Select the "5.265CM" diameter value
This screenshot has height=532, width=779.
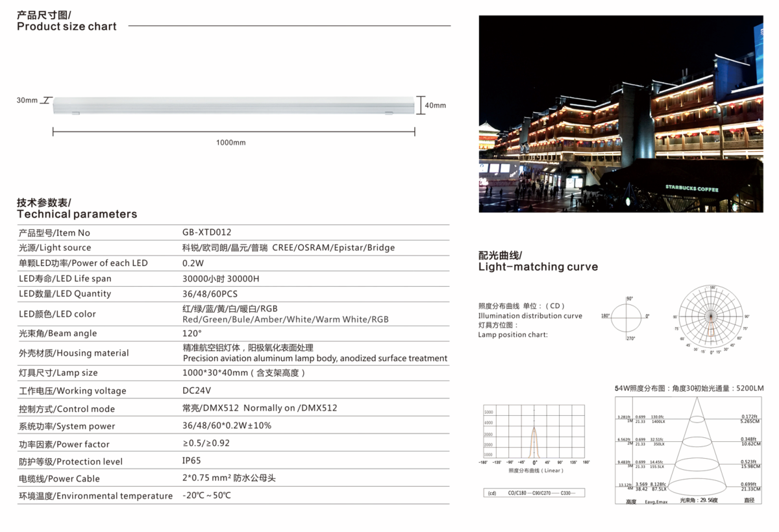750,421
